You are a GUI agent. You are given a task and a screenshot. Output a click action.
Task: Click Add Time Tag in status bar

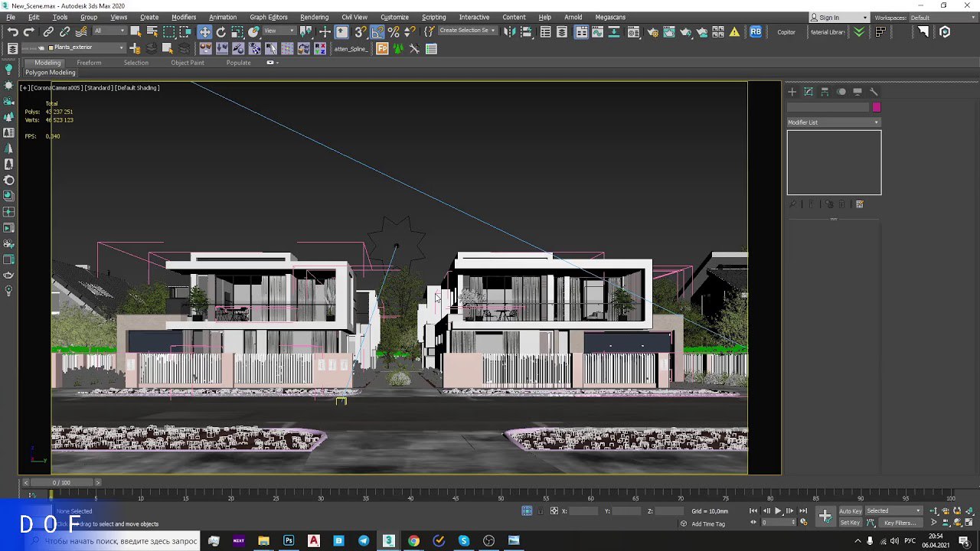(x=708, y=524)
